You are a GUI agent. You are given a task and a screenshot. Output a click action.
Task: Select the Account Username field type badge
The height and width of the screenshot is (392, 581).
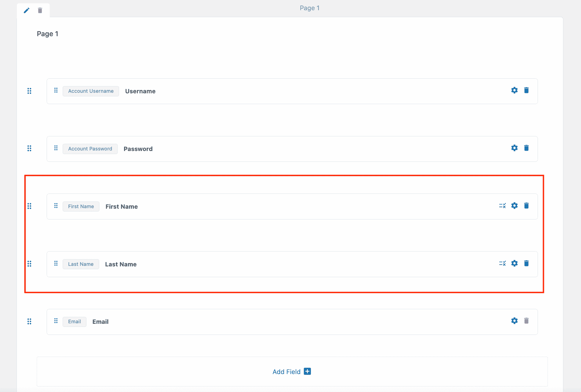91,91
